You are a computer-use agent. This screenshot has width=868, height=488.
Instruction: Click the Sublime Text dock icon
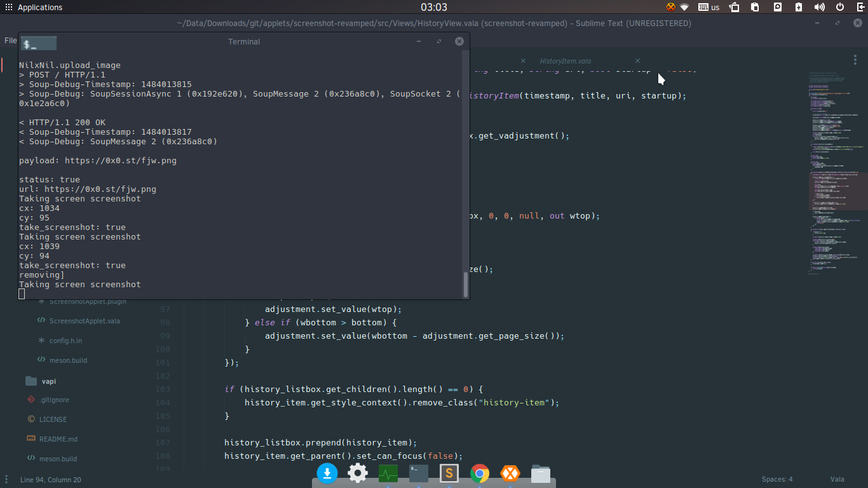tap(449, 473)
